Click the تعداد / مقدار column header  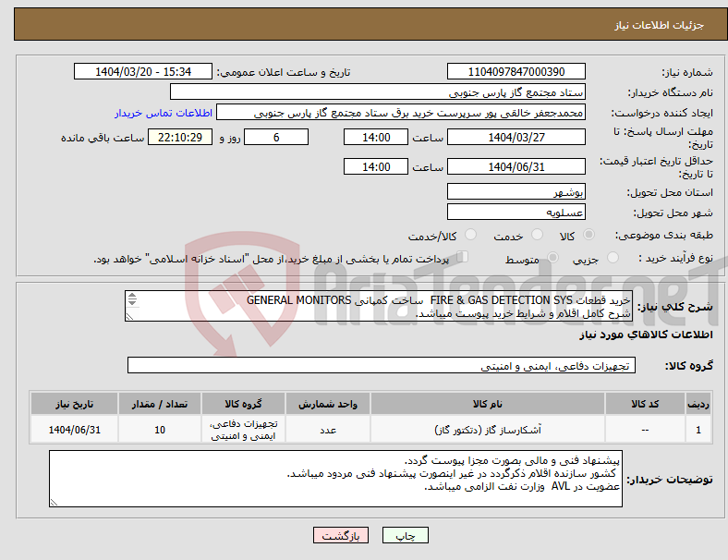coord(160,404)
